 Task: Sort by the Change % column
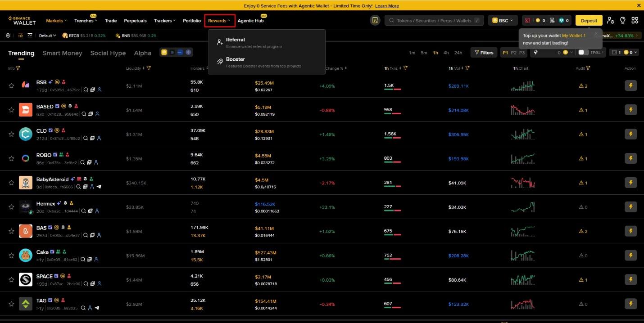[336, 68]
